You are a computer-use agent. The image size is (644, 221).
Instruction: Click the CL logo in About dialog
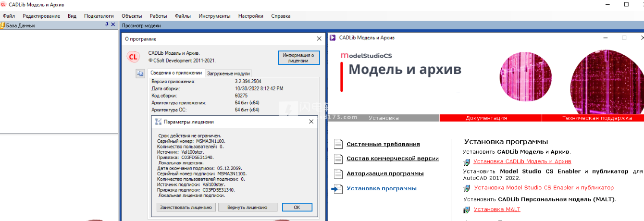133,57
